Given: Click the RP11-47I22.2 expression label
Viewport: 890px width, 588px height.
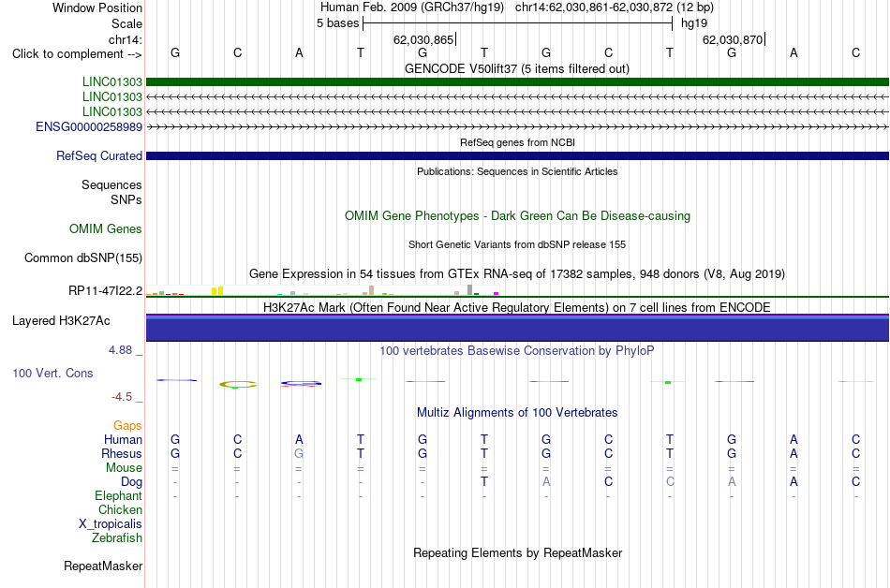Looking at the screenshot, I should click(x=106, y=291).
